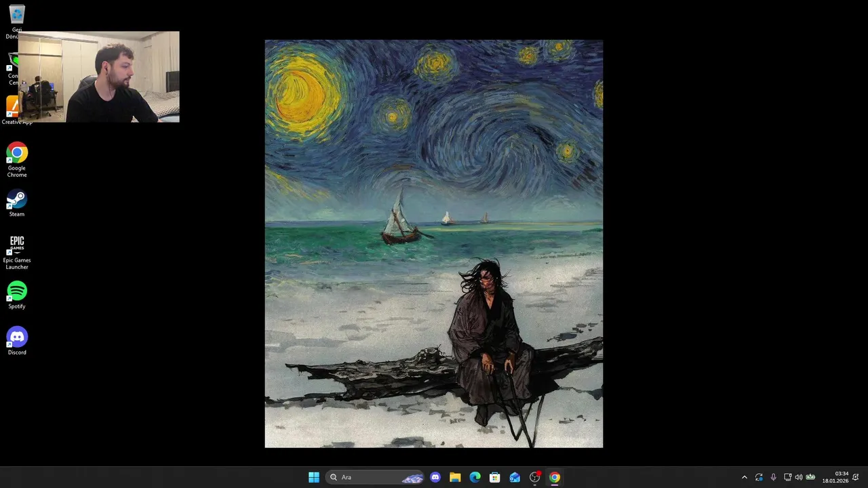Open Discord from the taskbar

(435, 477)
